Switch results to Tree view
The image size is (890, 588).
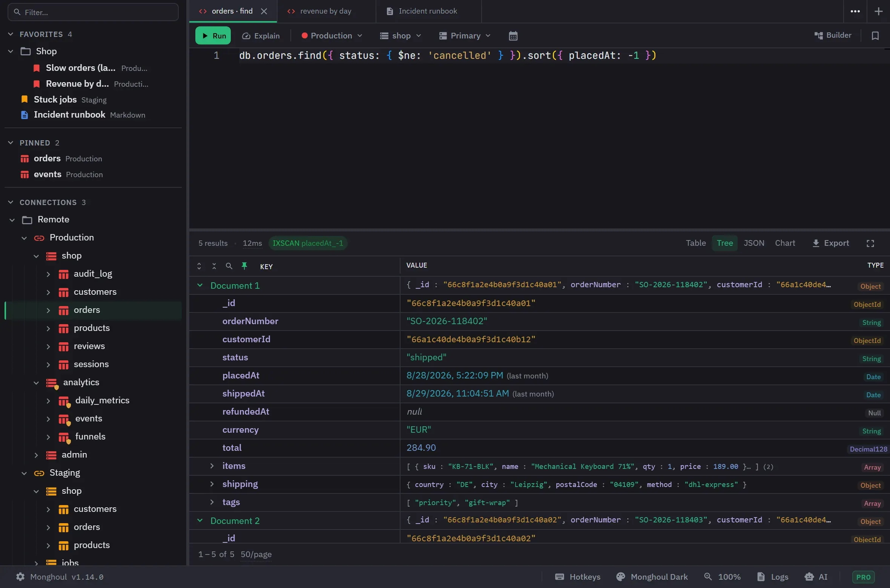(724, 243)
